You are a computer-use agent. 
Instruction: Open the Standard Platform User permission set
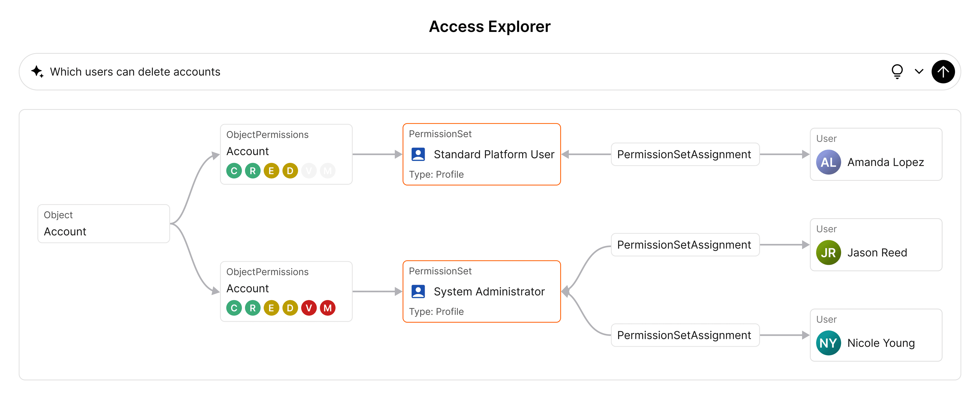[493, 154]
